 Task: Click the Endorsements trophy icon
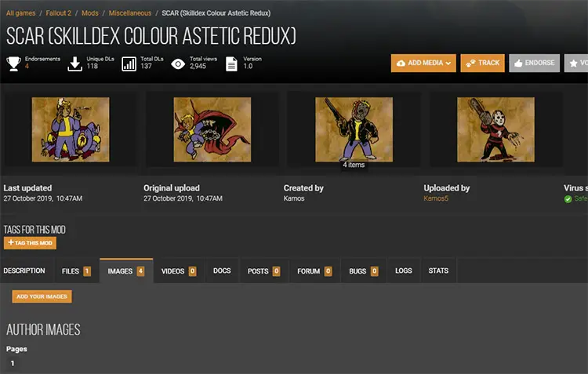[x=14, y=64]
